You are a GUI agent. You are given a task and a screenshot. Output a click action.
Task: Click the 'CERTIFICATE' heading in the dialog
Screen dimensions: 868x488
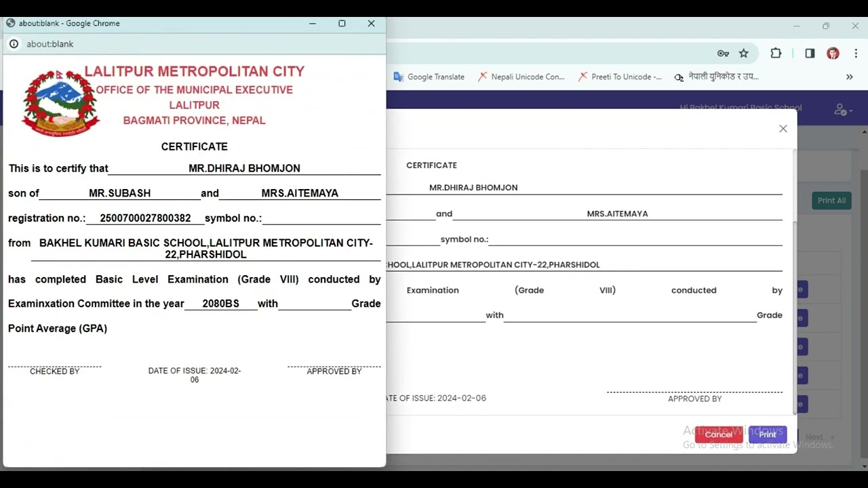[x=431, y=165]
